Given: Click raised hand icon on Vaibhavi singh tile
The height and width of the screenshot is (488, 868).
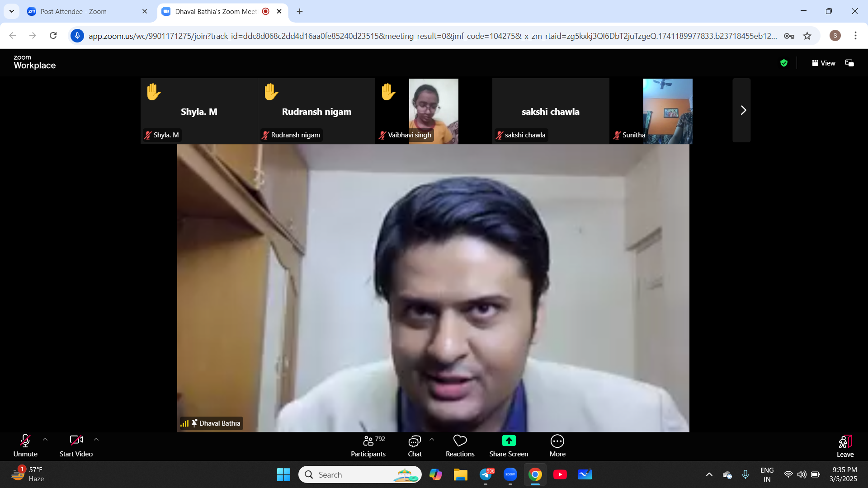Looking at the screenshot, I should point(388,92).
